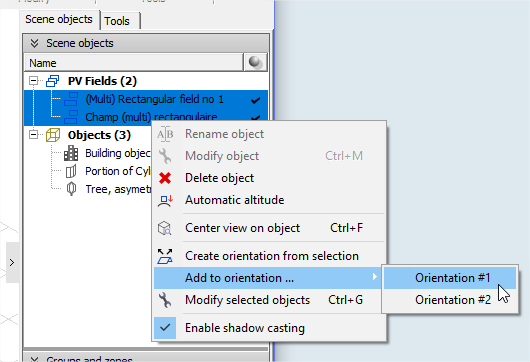Click the Name column header
The height and width of the screenshot is (362, 530).
[x=134, y=63]
